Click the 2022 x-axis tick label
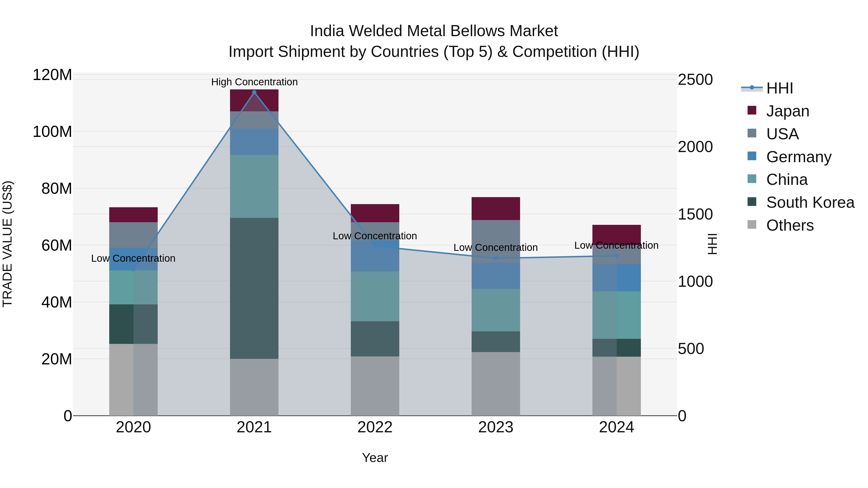868x488 pixels. pyautogui.click(x=375, y=427)
